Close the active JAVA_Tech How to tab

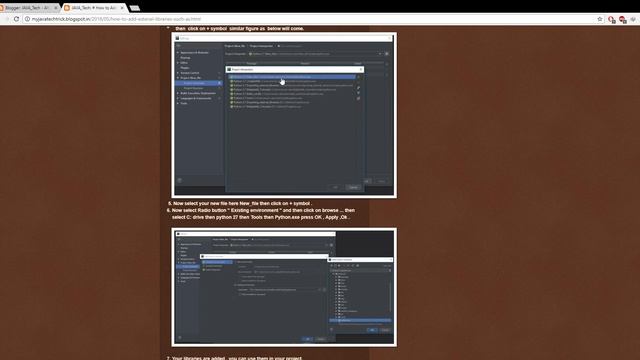click(x=122, y=8)
